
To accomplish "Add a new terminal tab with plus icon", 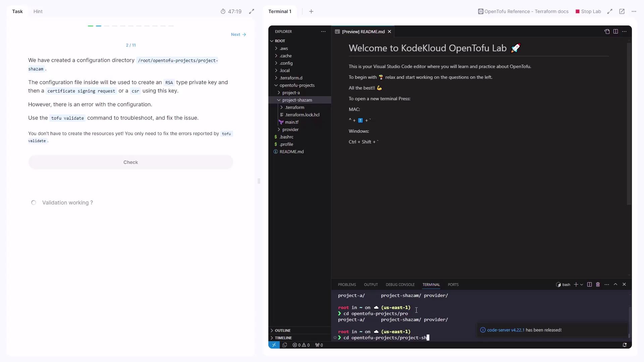I will [311, 11].
